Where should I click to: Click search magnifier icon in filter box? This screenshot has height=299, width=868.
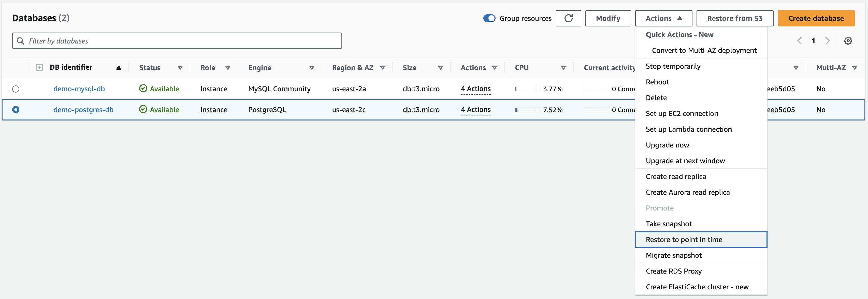tap(21, 41)
